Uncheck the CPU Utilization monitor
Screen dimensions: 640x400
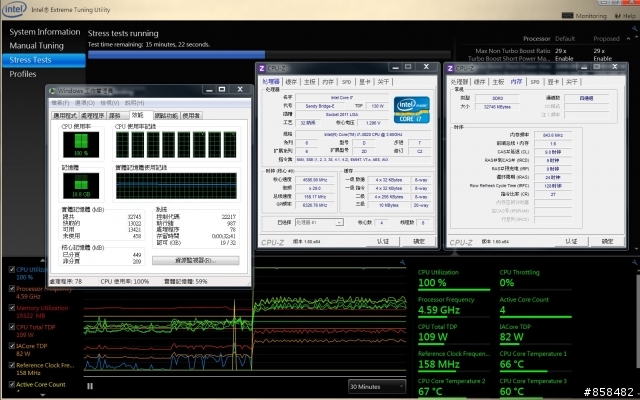tap(12, 269)
